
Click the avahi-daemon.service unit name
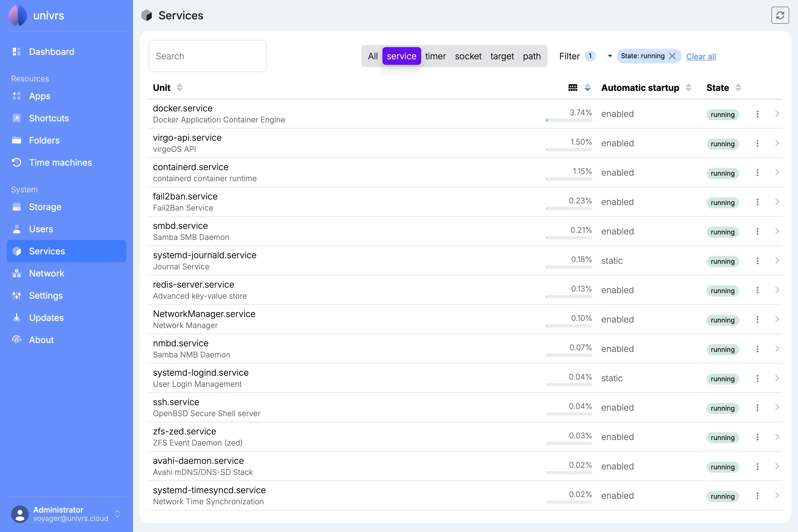point(198,461)
